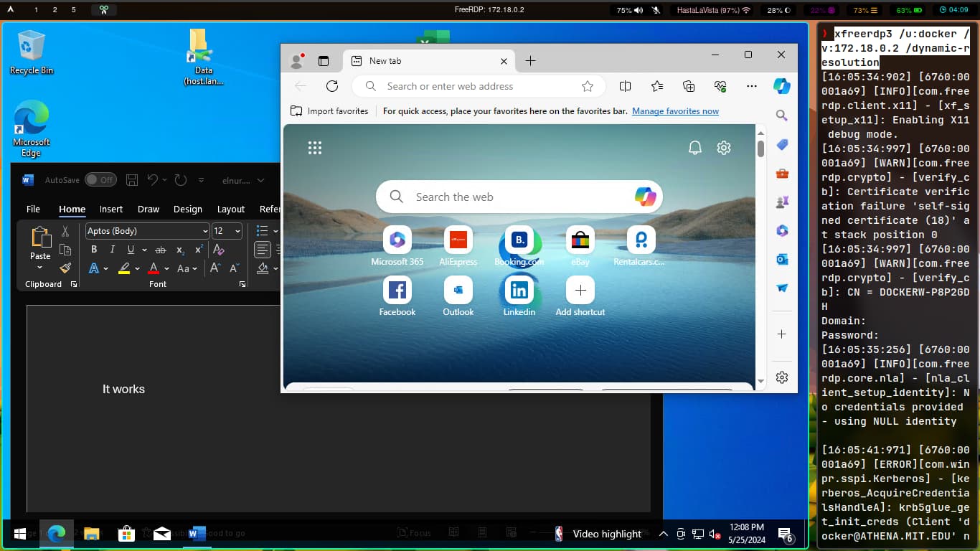Image resolution: width=980 pixels, height=551 pixels.
Task: Apply subscript formatting in the Font group
Action: tap(180, 250)
